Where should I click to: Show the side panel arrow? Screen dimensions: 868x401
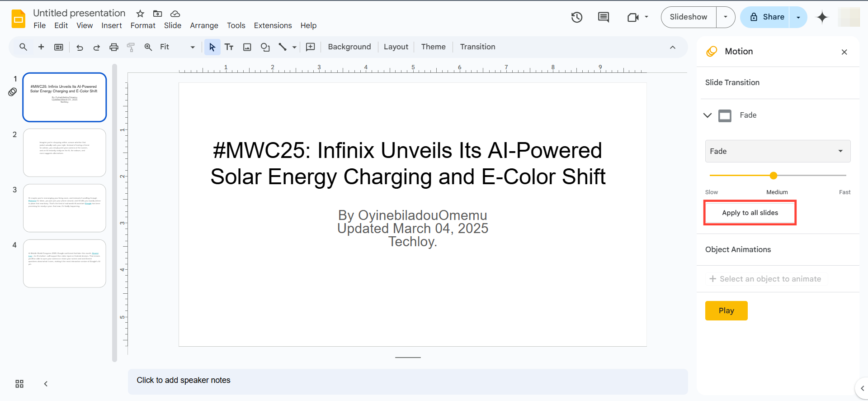click(x=862, y=388)
